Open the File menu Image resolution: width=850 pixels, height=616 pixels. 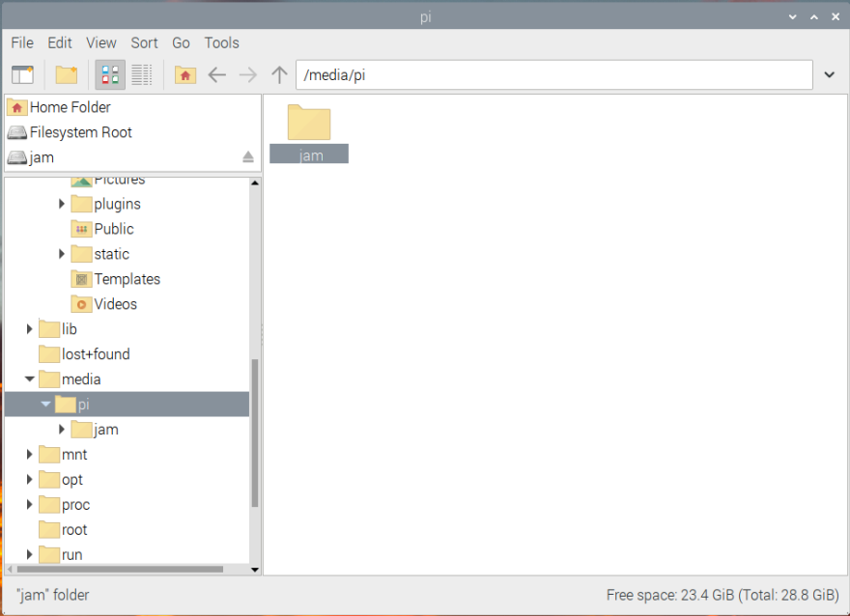(22, 42)
